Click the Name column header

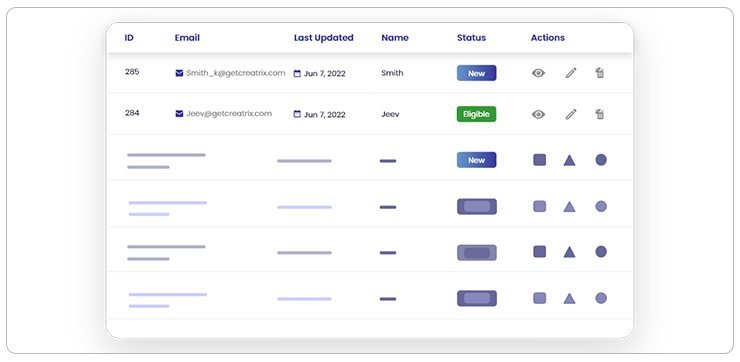[395, 38]
